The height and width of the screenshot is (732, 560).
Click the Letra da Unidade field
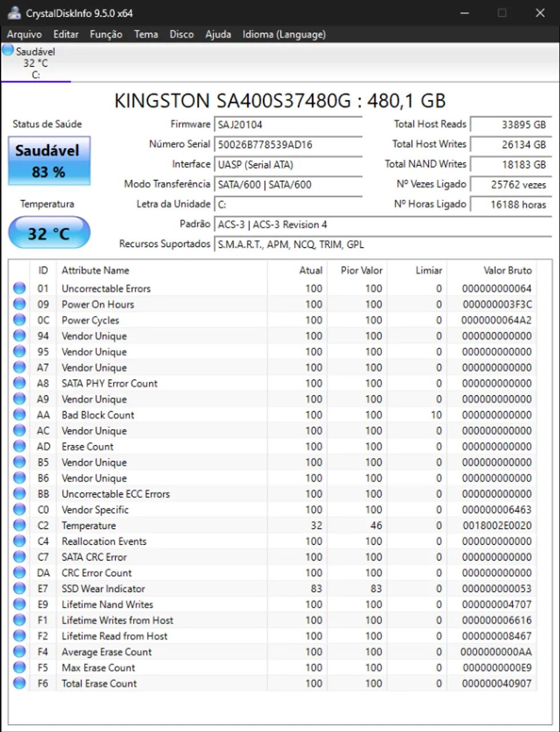(x=288, y=205)
